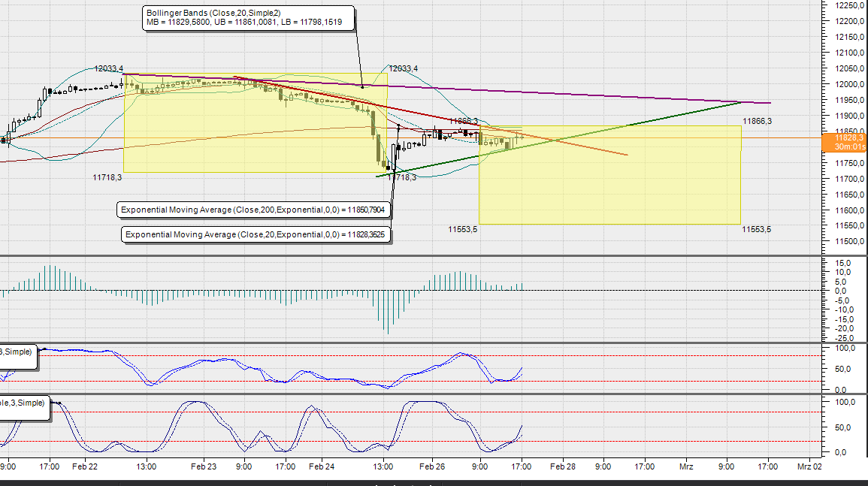Click the 12050,0 price axis value

click(850, 68)
